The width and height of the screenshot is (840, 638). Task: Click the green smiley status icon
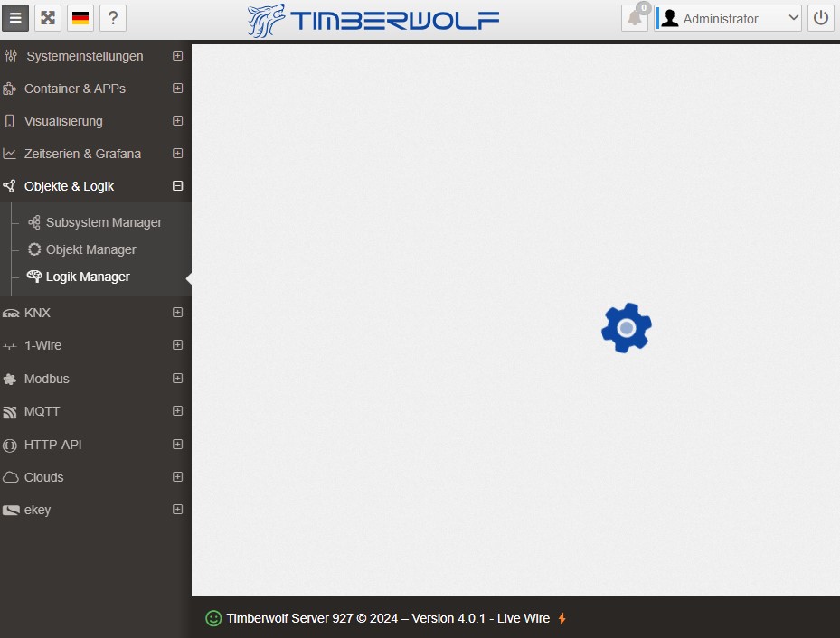[213, 618]
